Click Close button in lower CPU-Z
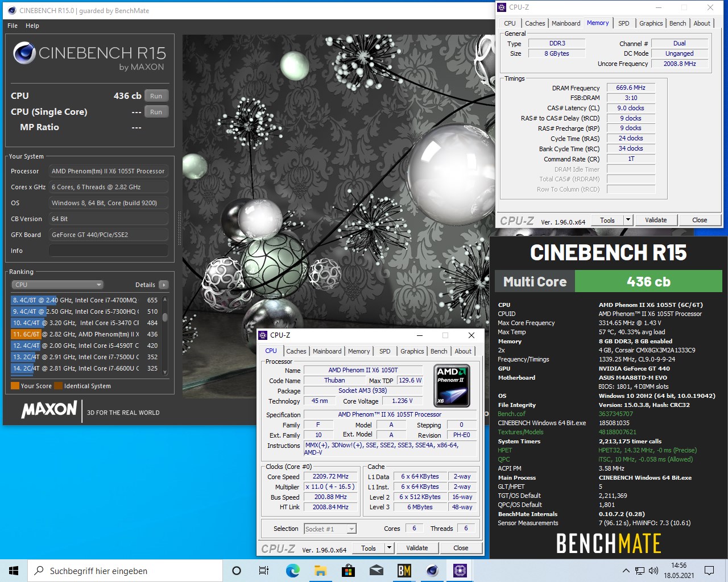Viewport: 728px width, 582px height. point(461,548)
